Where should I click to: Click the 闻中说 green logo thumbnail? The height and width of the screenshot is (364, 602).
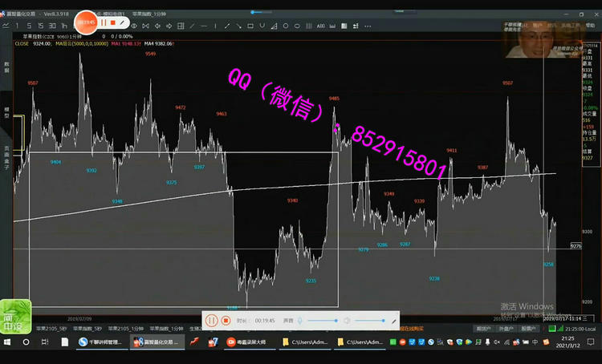[15, 314]
